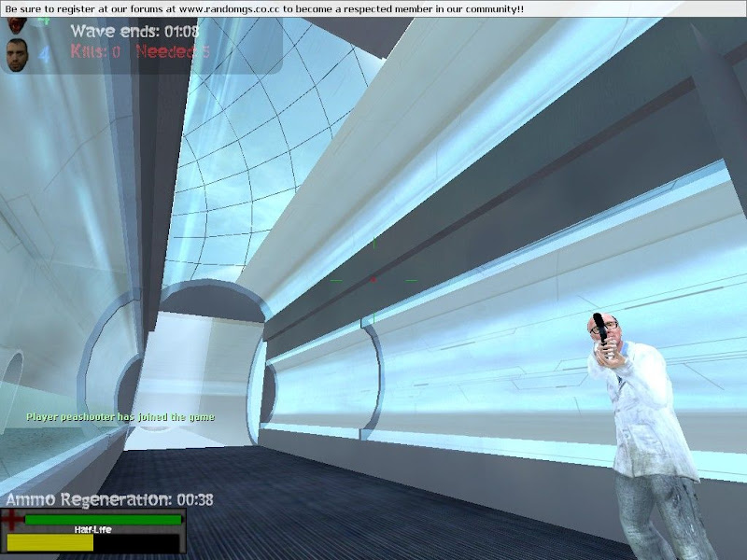Click the red cross health icon
The height and width of the screenshot is (560, 747).
coord(11,519)
